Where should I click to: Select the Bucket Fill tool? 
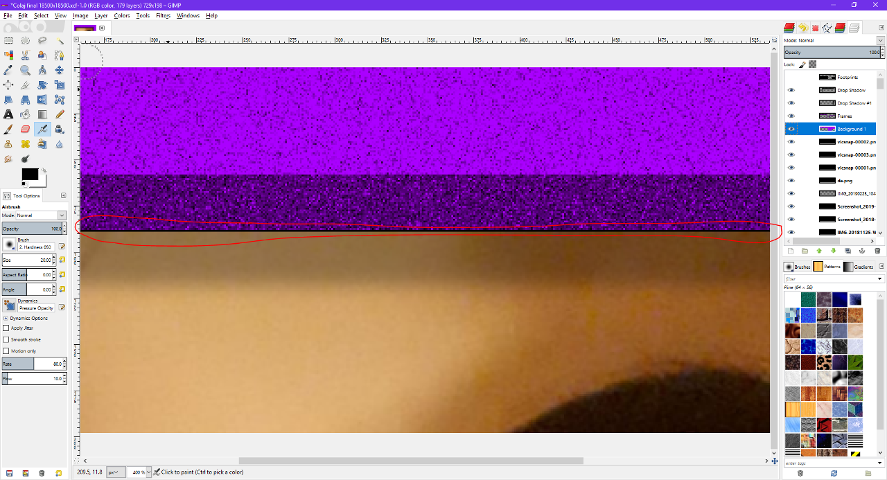click(25, 114)
